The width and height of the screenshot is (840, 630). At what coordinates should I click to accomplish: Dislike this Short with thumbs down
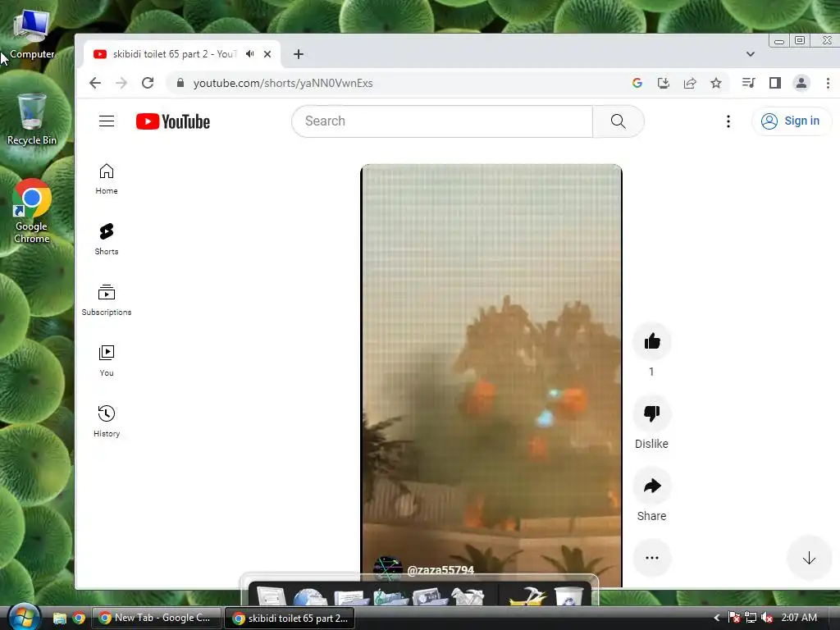tap(652, 413)
